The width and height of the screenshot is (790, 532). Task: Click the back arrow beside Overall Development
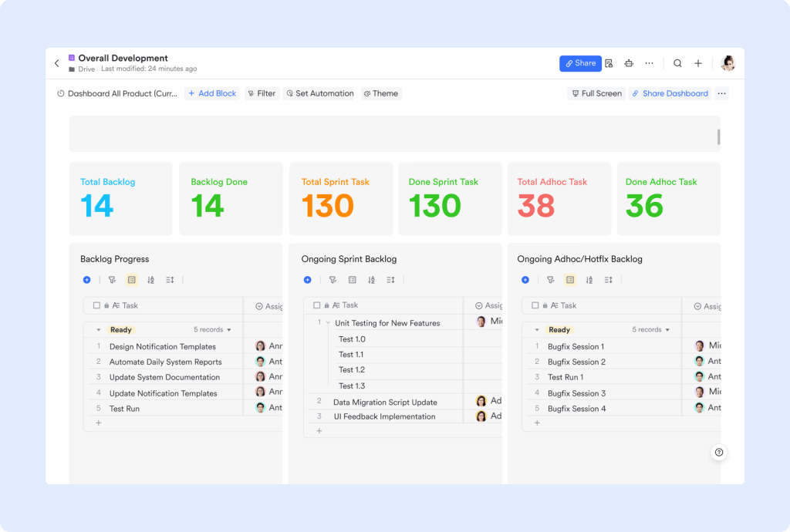[57, 63]
